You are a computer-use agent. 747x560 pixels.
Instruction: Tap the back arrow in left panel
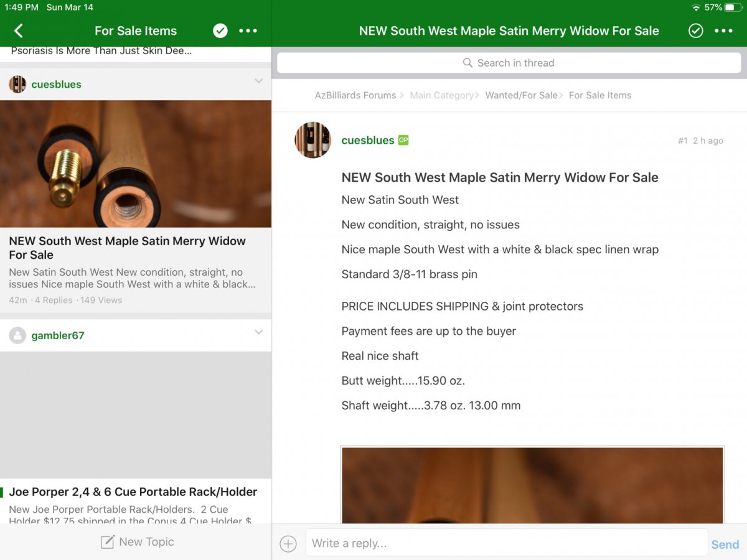tap(19, 31)
